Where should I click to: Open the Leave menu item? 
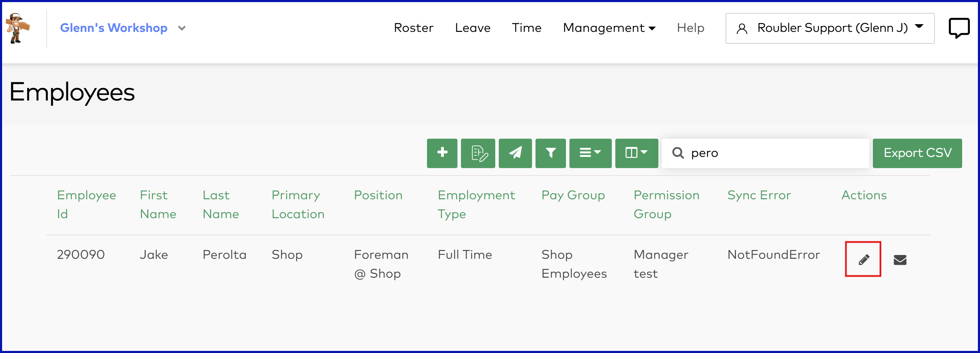click(472, 28)
